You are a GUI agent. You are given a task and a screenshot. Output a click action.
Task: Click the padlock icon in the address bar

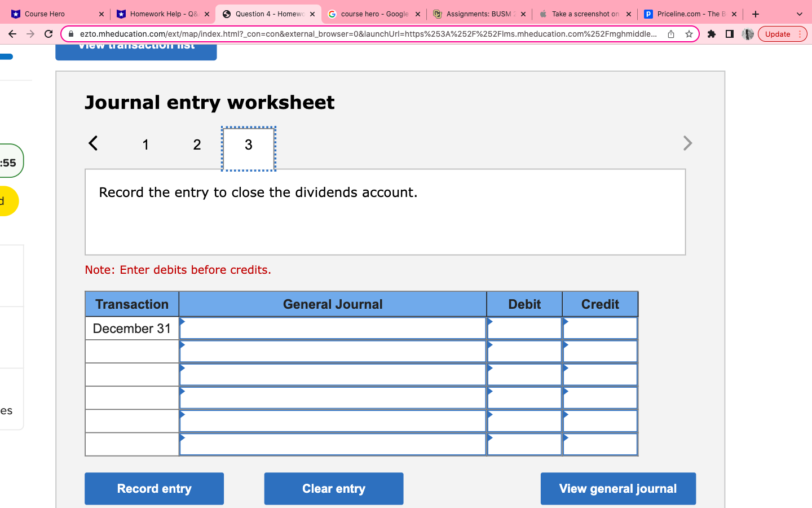tap(70, 34)
